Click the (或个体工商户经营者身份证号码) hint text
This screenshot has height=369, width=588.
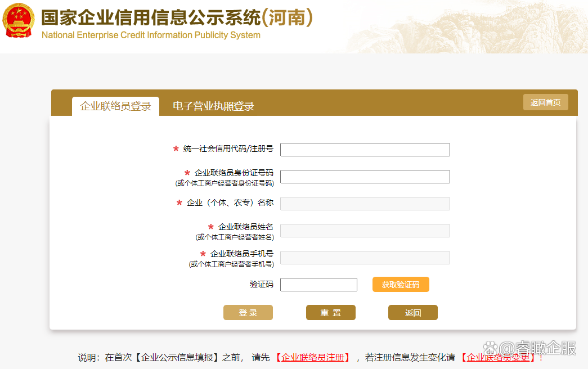225,183
